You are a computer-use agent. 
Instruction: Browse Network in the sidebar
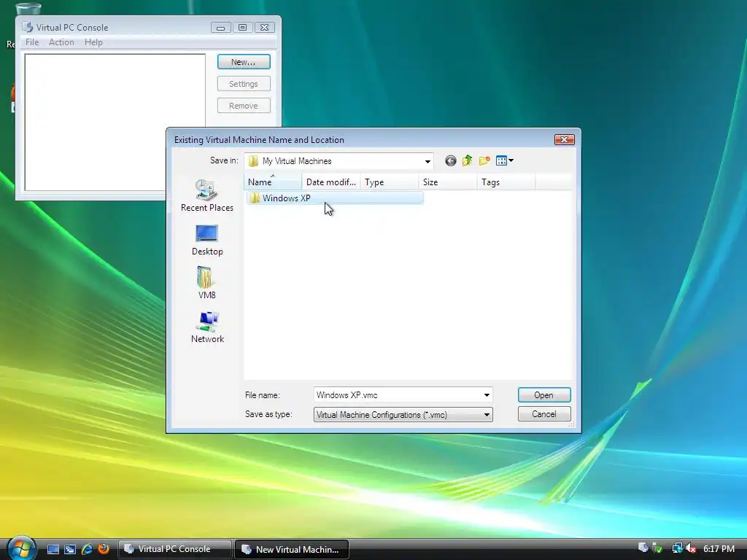click(206, 327)
